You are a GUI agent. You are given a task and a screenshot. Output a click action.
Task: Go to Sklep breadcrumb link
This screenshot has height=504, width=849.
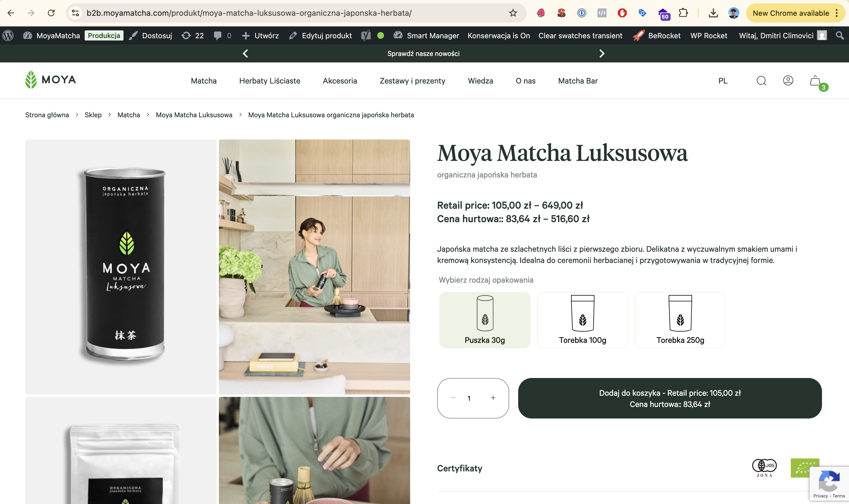click(x=93, y=115)
